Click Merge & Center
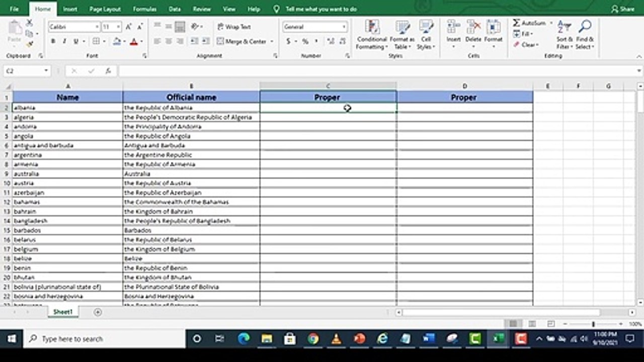644x362 pixels. click(242, 41)
